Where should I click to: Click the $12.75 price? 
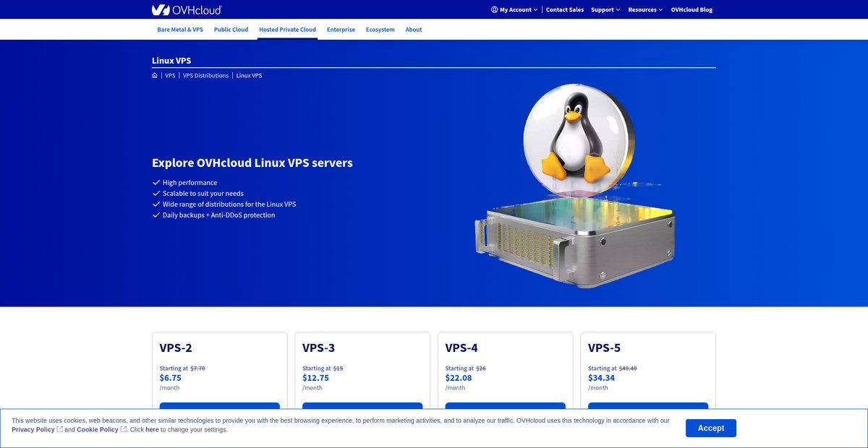315,377
